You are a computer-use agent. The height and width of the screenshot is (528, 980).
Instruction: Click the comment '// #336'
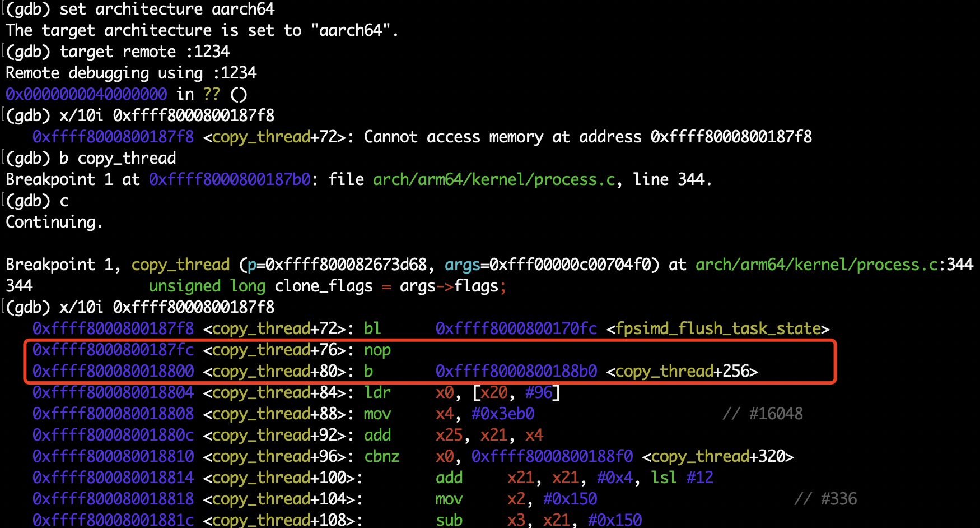point(825,499)
